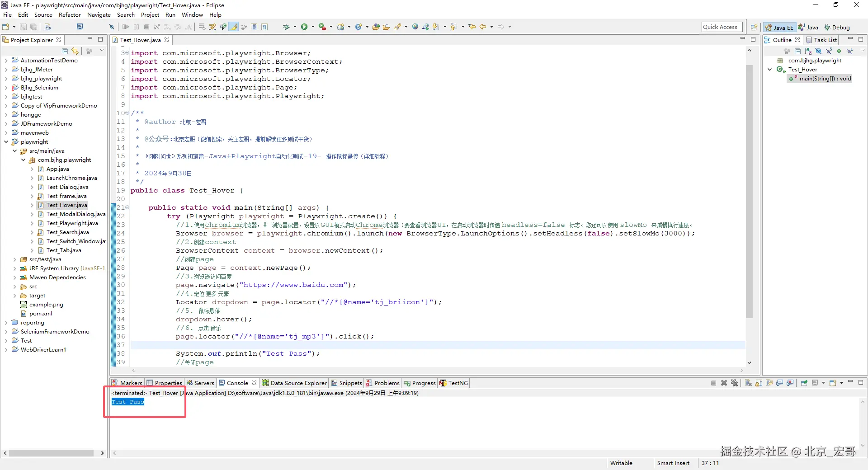Close the Test_Hover.java editor tab
The height and width of the screenshot is (470, 868).
167,40
